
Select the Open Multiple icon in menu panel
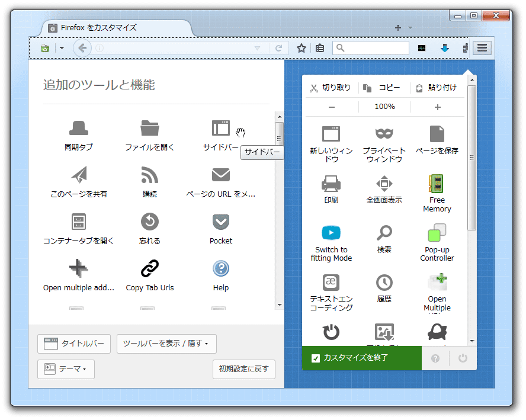(x=437, y=282)
